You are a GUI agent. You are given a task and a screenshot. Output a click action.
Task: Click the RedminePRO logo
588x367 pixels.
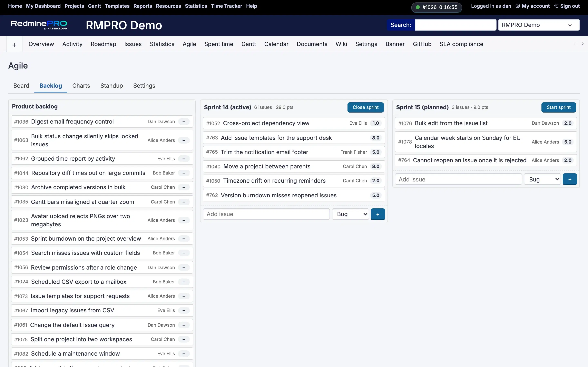[39, 25]
